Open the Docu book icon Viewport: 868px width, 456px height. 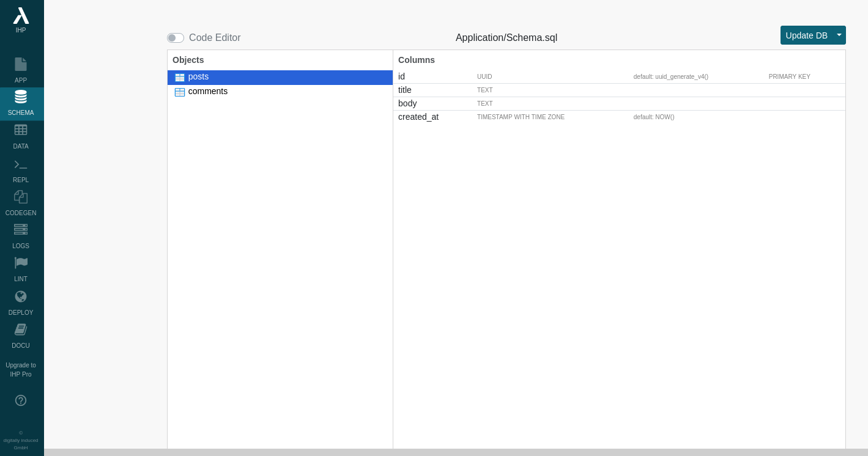point(21,329)
